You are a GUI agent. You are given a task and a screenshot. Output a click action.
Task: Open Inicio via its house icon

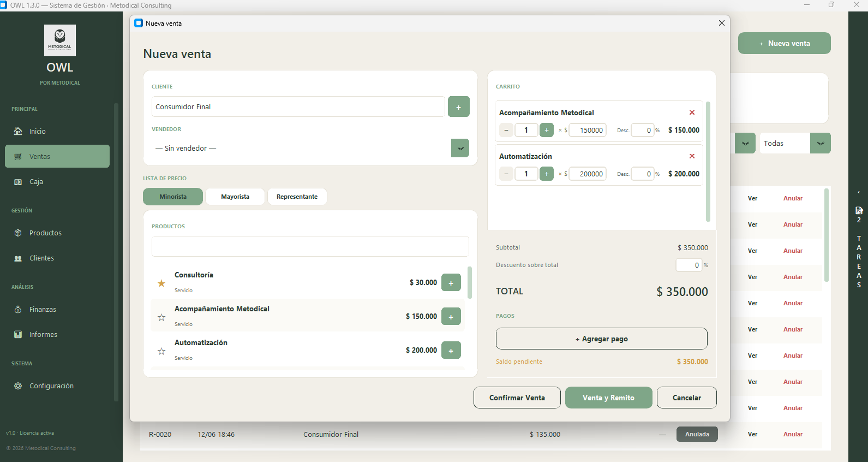pyautogui.click(x=18, y=131)
